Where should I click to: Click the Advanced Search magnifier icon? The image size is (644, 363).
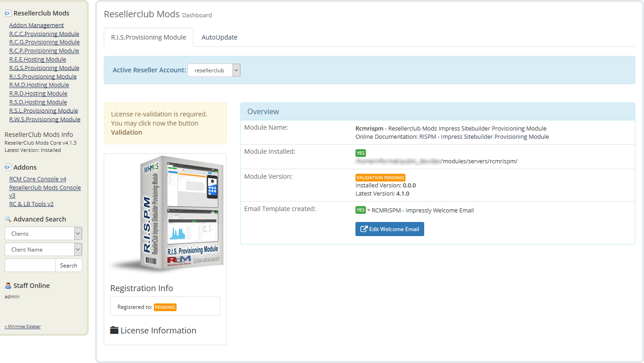8,219
